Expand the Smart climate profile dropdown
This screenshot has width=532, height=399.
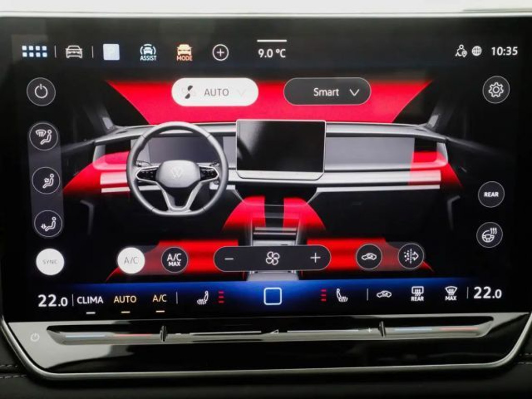click(x=328, y=92)
